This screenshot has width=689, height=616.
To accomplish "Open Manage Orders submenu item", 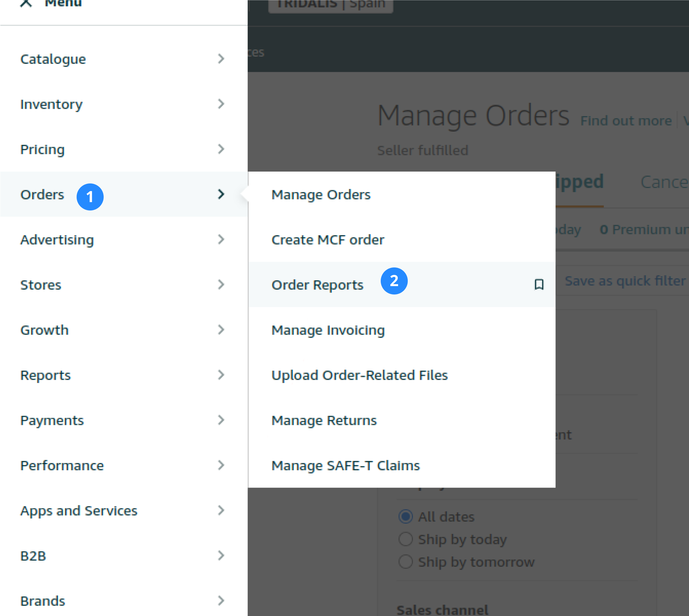I will (321, 195).
